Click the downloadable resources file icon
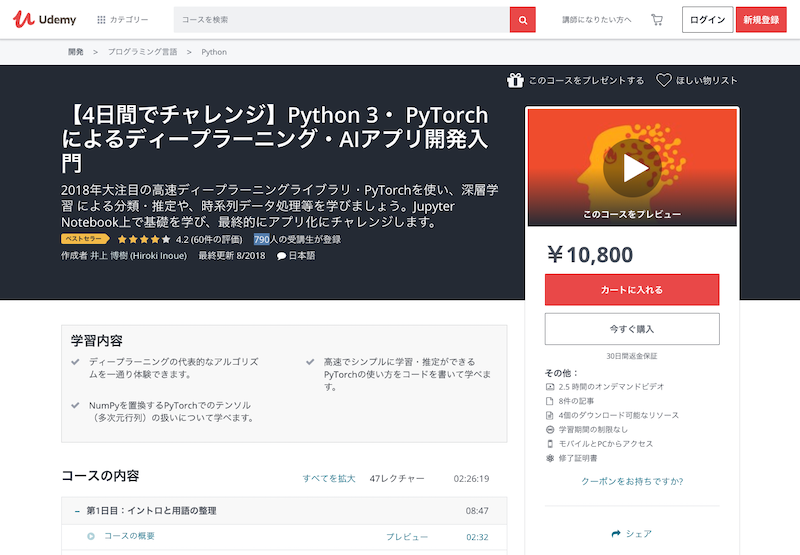 click(550, 415)
